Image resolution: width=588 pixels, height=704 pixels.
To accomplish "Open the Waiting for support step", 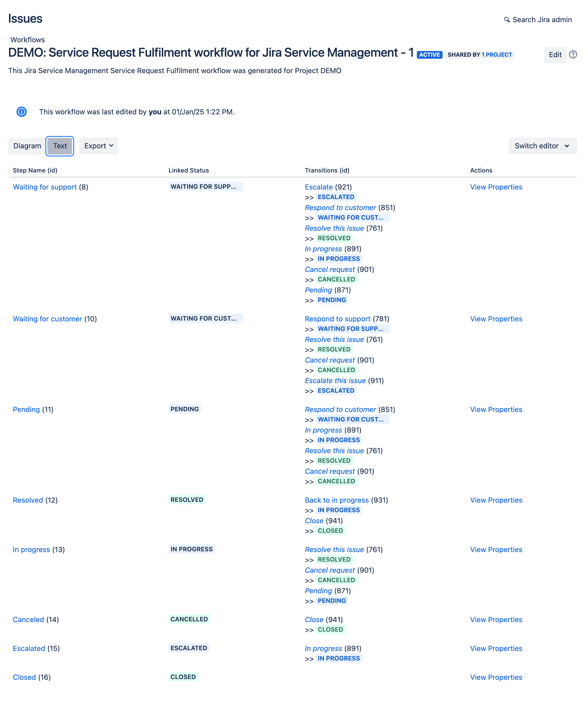I will point(45,187).
